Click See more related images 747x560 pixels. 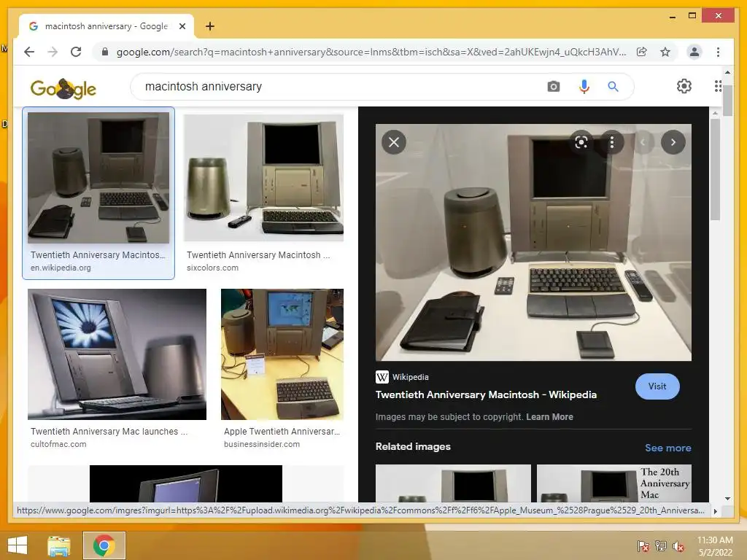coord(668,448)
